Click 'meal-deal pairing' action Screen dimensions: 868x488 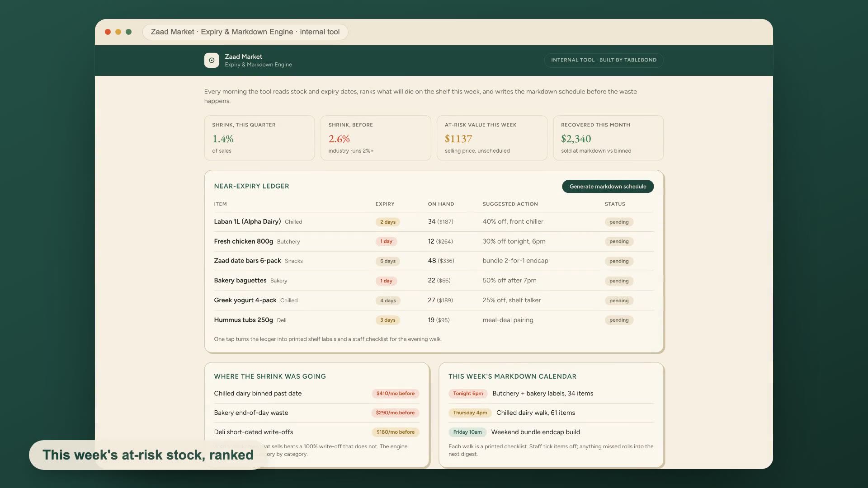508,320
